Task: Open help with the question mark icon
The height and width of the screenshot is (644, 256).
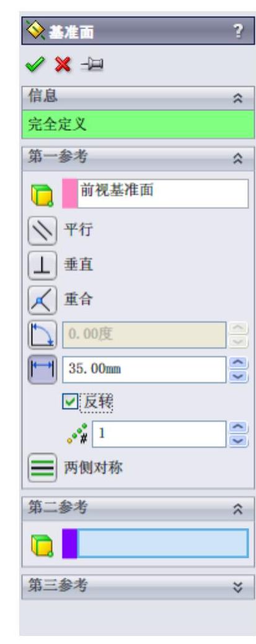Action: pos(238,31)
